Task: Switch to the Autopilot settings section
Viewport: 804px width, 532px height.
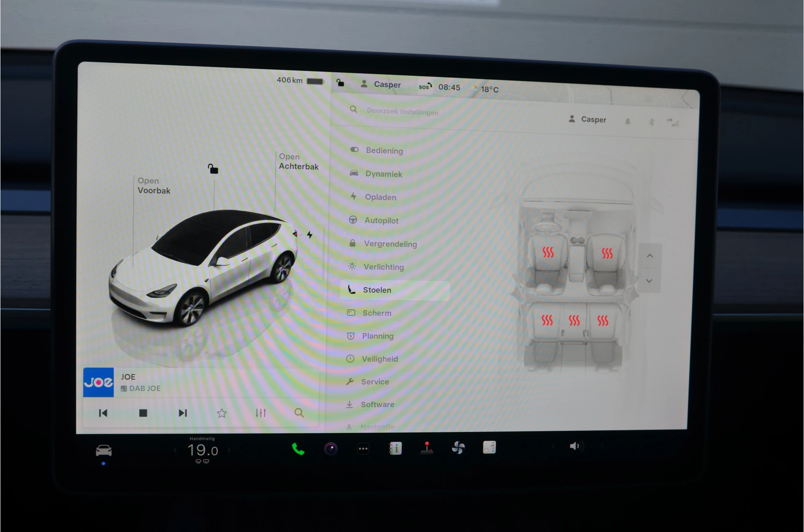Action: (381, 220)
